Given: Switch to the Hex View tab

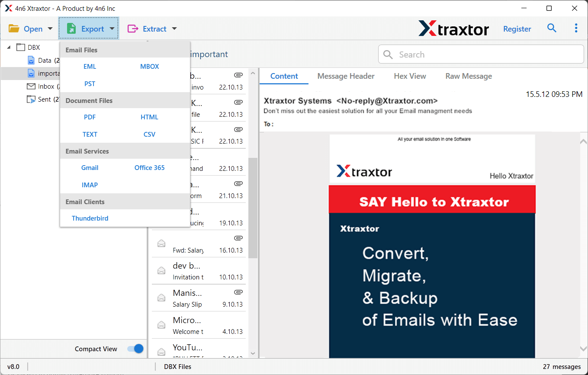Looking at the screenshot, I should (410, 76).
